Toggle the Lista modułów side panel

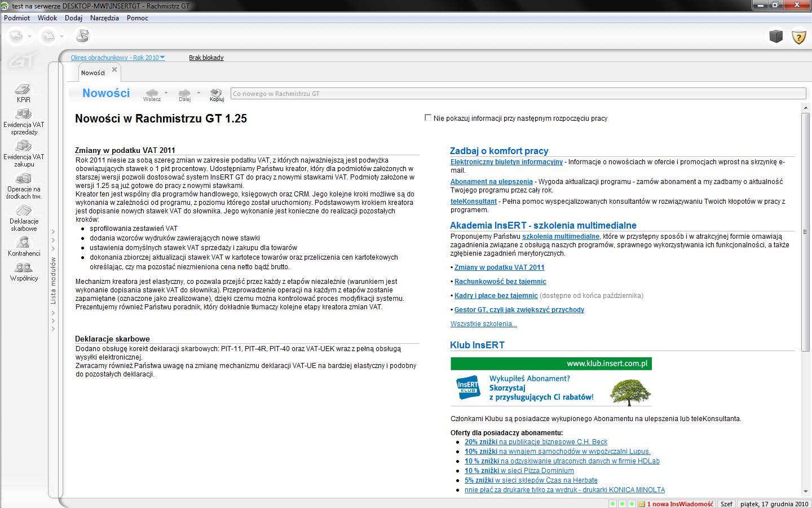click(54, 281)
